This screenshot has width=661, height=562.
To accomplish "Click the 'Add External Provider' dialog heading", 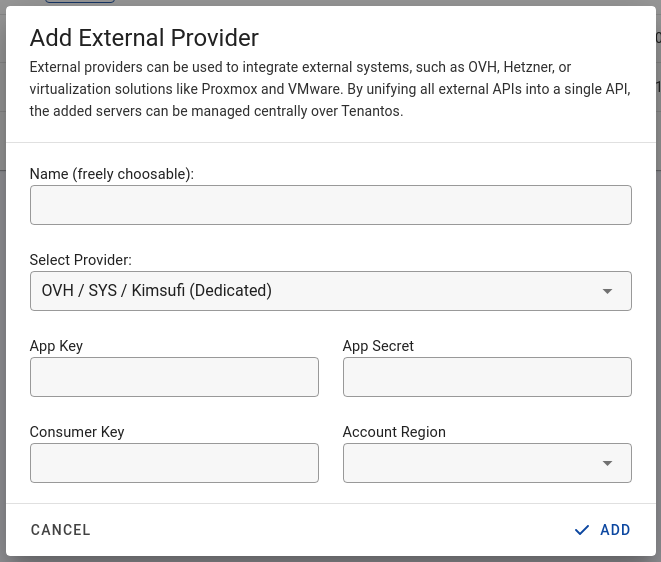I will point(144,38).
